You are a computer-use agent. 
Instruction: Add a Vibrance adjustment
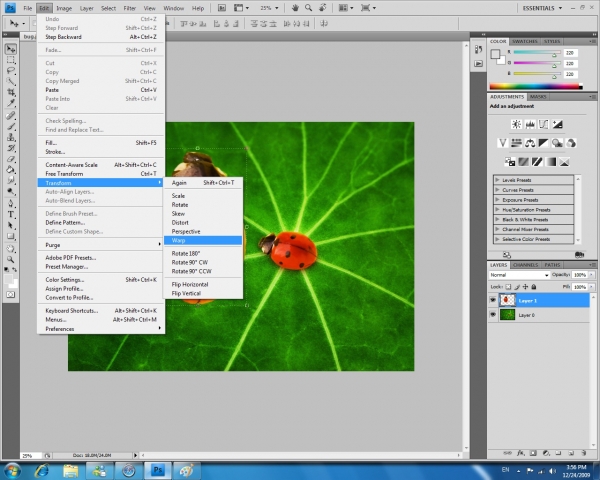tap(503, 143)
